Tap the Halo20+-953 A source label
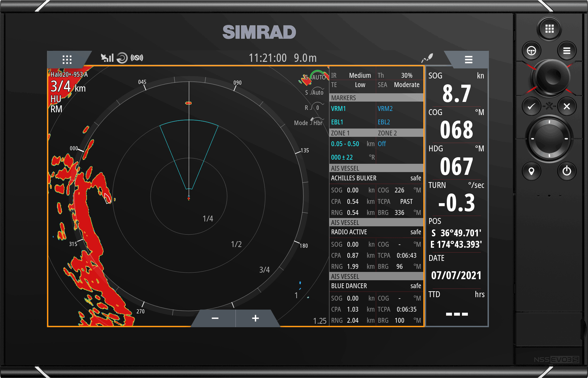 (x=69, y=74)
